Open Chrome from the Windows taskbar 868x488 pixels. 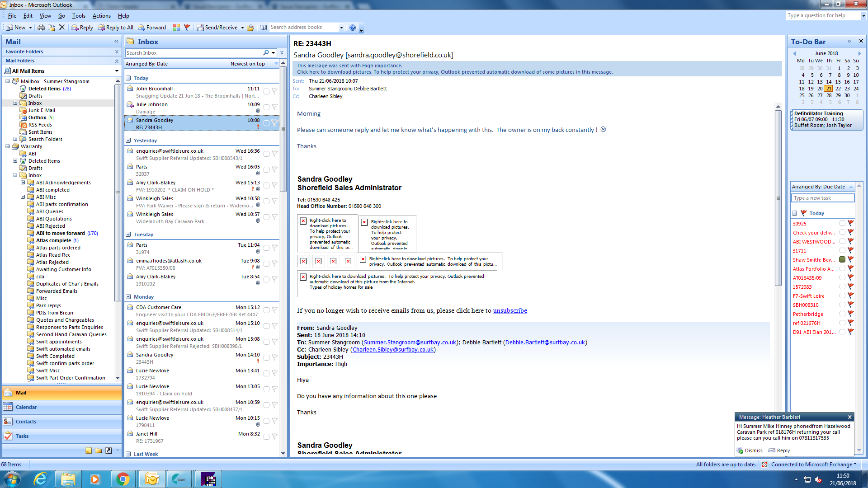(123, 479)
